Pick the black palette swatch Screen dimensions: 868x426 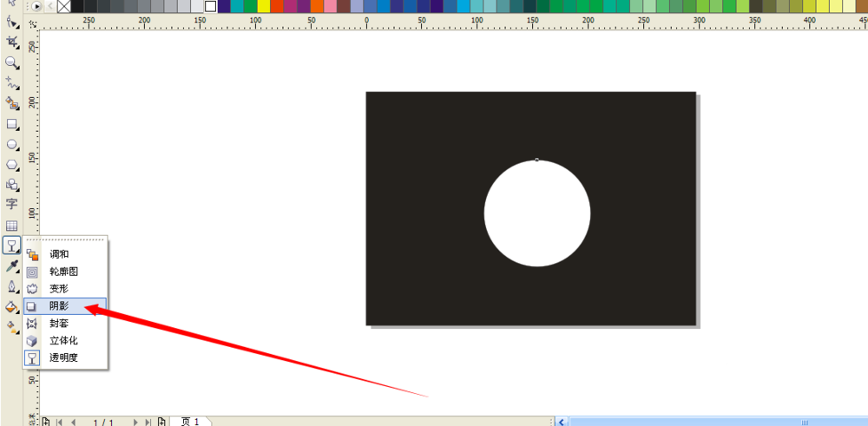(x=77, y=7)
